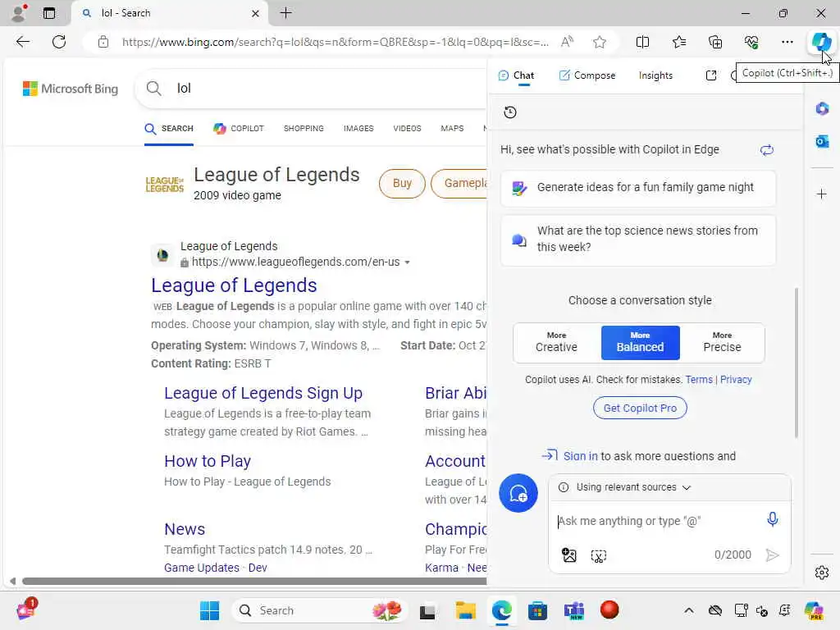Click the Bing search magnifier icon
The height and width of the screenshot is (630, 840).
pos(153,89)
